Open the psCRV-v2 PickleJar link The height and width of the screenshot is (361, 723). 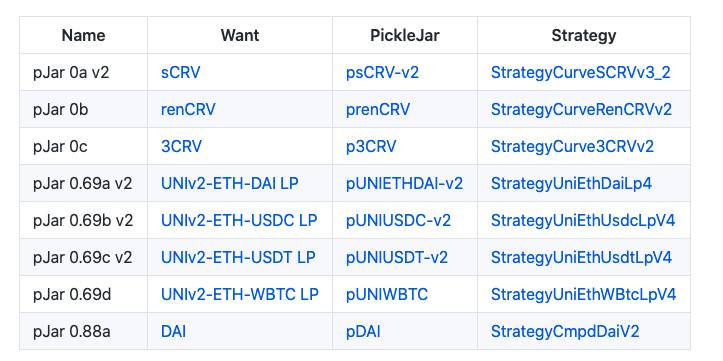coord(382,72)
